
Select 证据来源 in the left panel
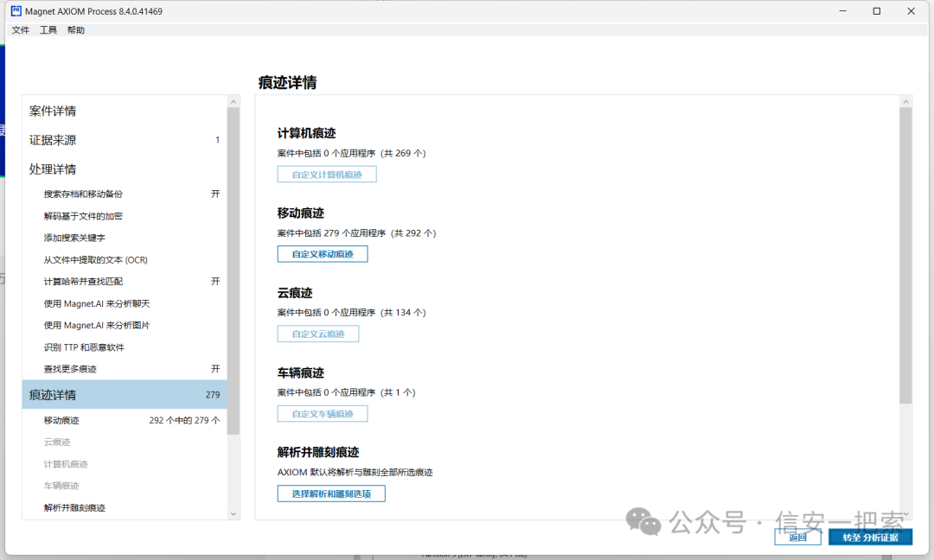[125, 140]
